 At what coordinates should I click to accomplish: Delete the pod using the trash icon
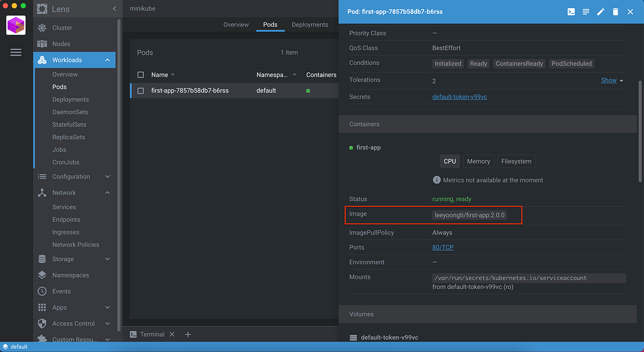(x=615, y=11)
